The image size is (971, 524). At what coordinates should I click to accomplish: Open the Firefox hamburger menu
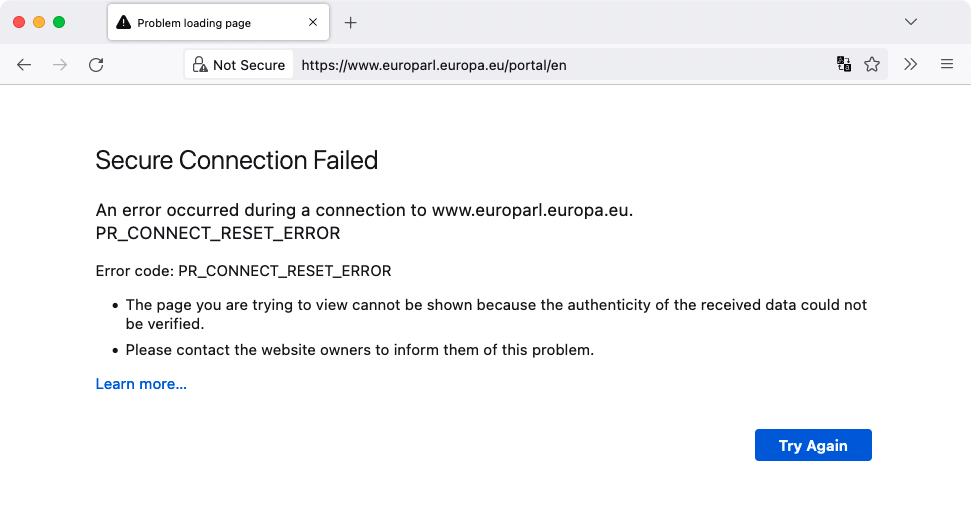pyautogui.click(x=947, y=64)
